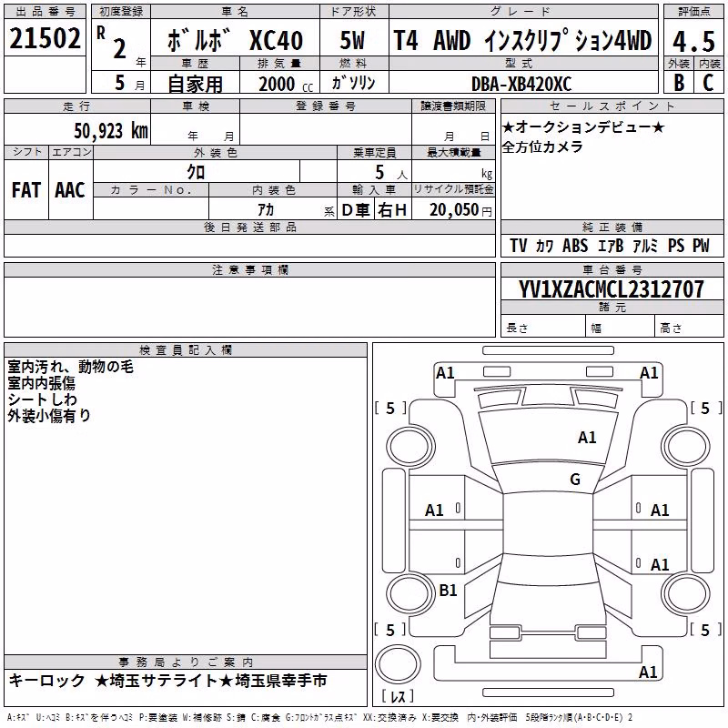Click the model code DBA-XB420XC
This screenshot has height=728, width=728.
(x=521, y=84)
